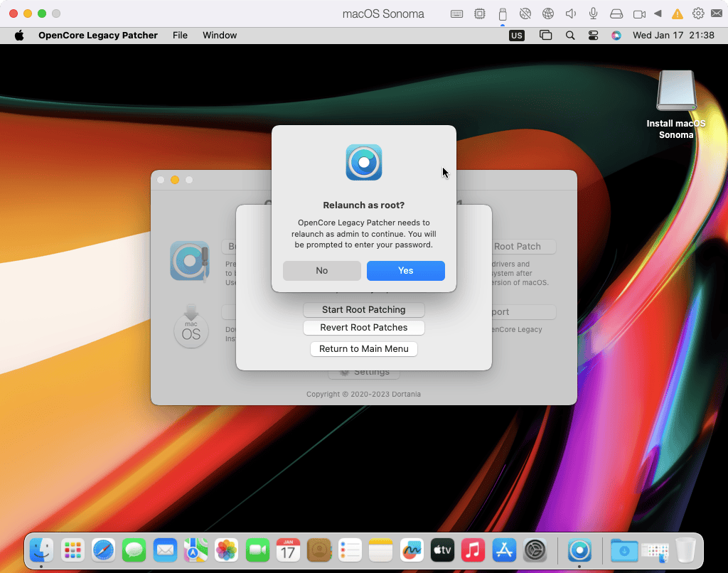Open the VM configuration gear icon

pyautogui.click(x=698, y=14)
